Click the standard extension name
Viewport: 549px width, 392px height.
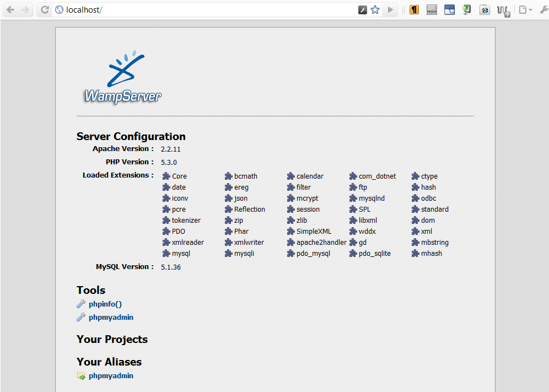(435, 209)
